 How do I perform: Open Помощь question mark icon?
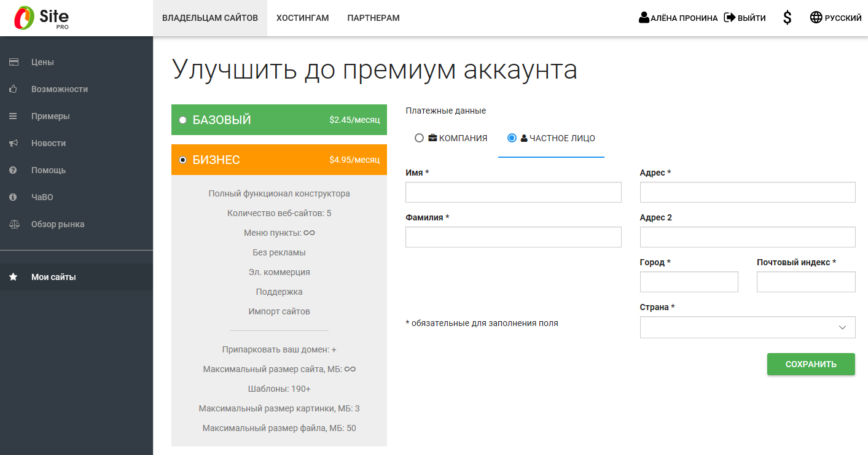tap(14, 169)
